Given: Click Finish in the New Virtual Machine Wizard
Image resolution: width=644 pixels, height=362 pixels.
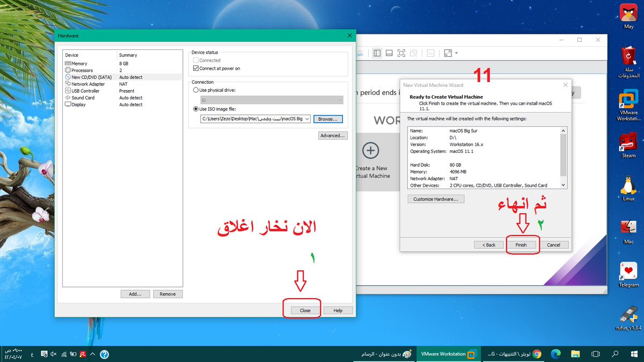Looking at the screenshot, I should click(x=521, y=245).
